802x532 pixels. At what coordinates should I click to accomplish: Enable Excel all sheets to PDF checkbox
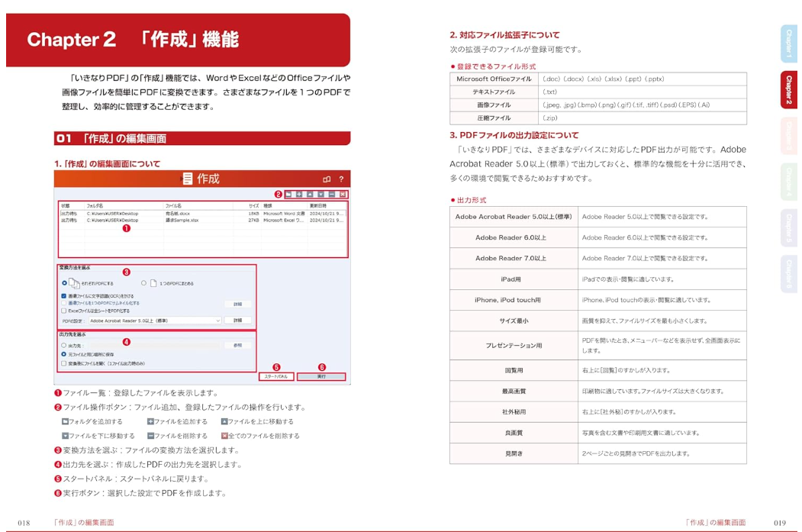[x=64, y=311]
